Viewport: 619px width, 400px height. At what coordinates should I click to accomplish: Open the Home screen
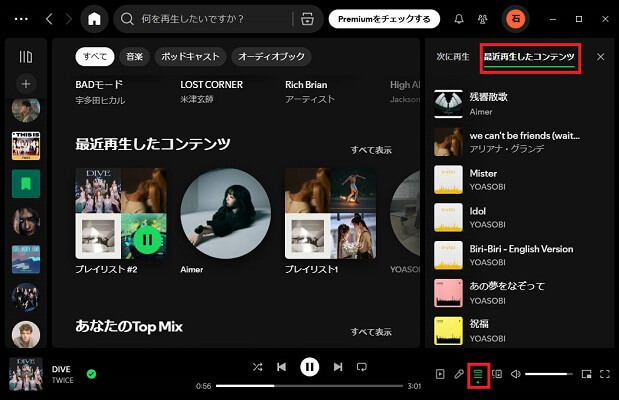(x=94, y=19)
